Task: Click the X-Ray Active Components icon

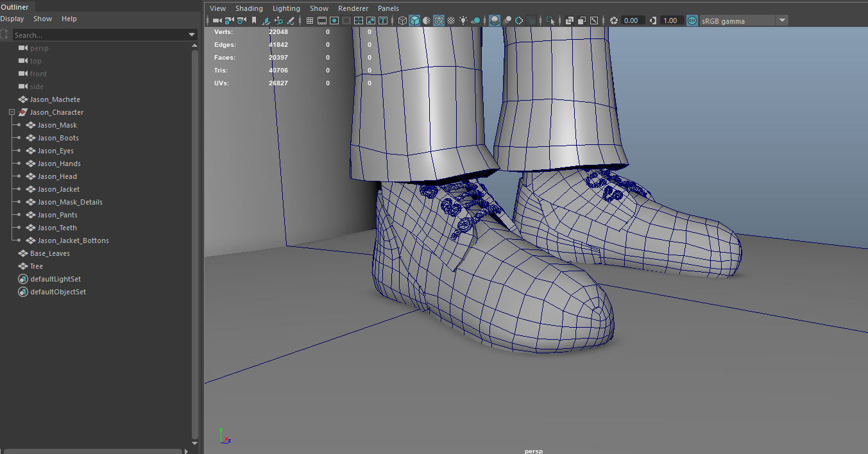Action: 582,21
